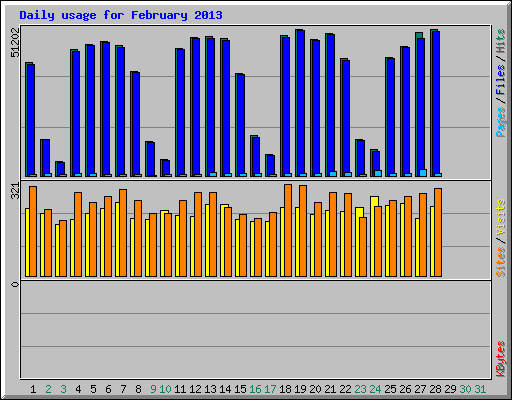Click day label '15' on the axis
The width and height of the screenshot is (512, 400).
(240, 389)
